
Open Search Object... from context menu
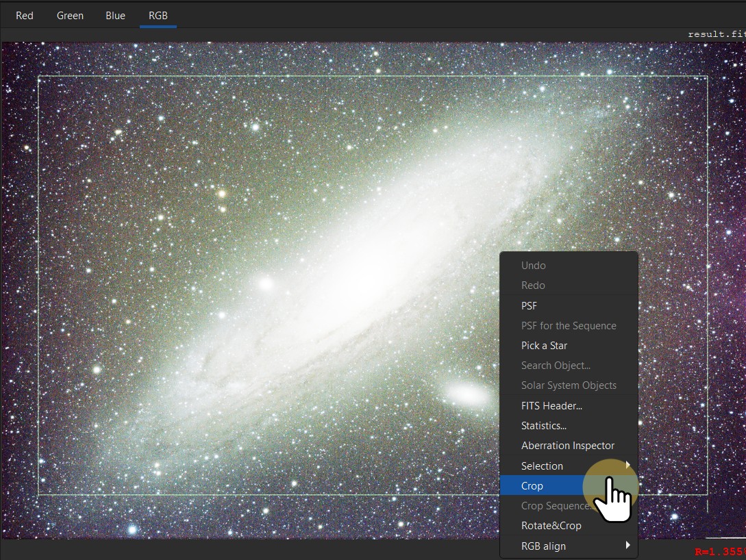point(556,366)
